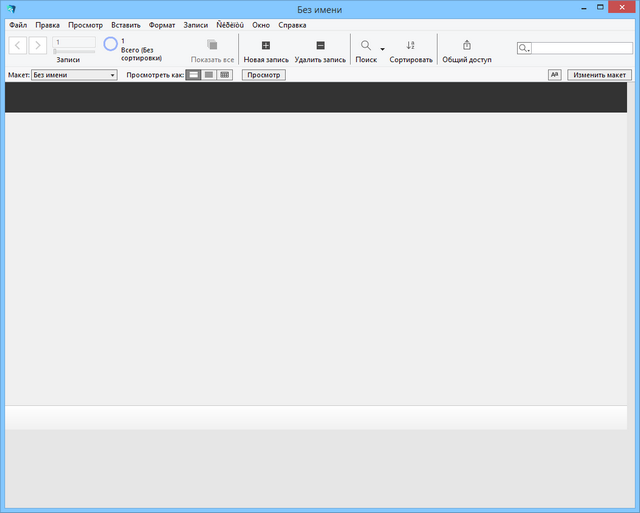Go to the next record arrow
The width and height of the screenshot is (640, 513).
(x=37, y=45)
